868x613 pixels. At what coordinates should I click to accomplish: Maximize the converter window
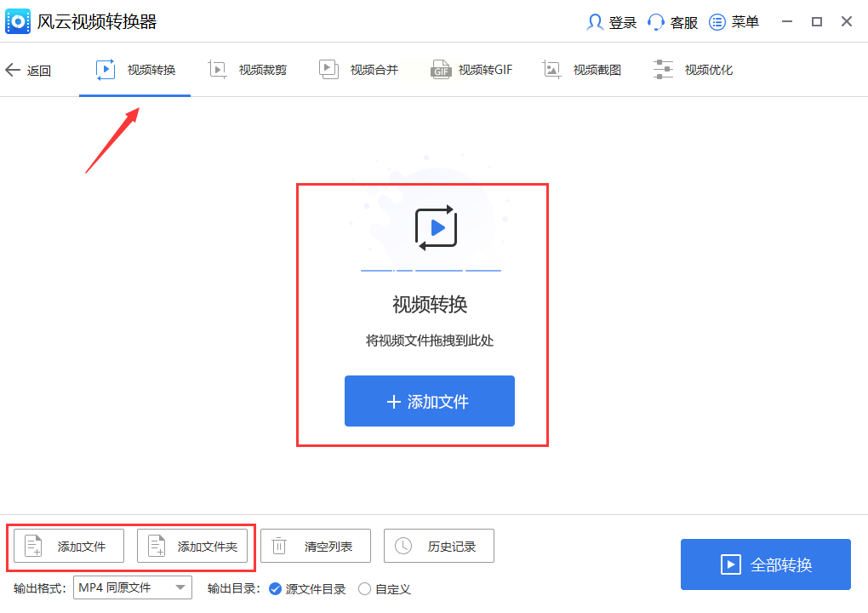[x=817, y=21]
